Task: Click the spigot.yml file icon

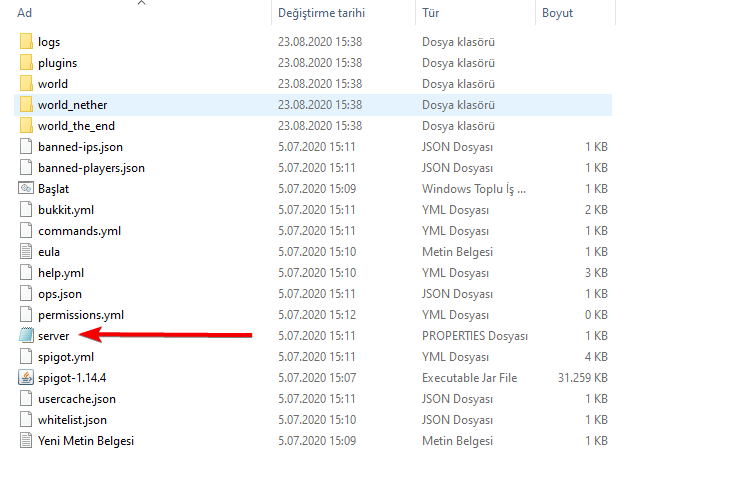Action: (26, 356)
